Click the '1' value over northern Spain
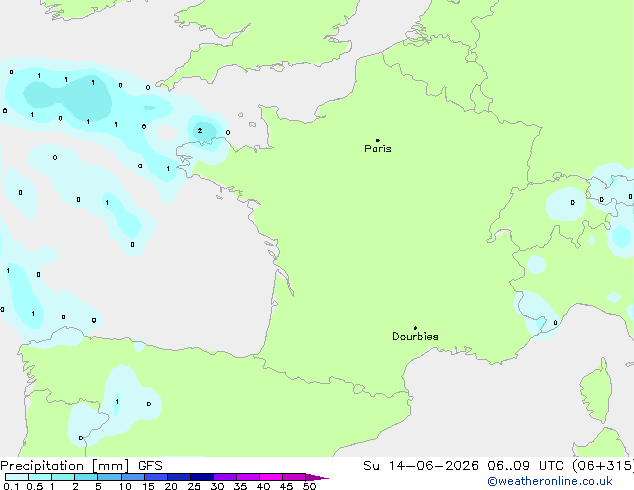The width and height of the screenshot is (634, 490). click(117, 401)
